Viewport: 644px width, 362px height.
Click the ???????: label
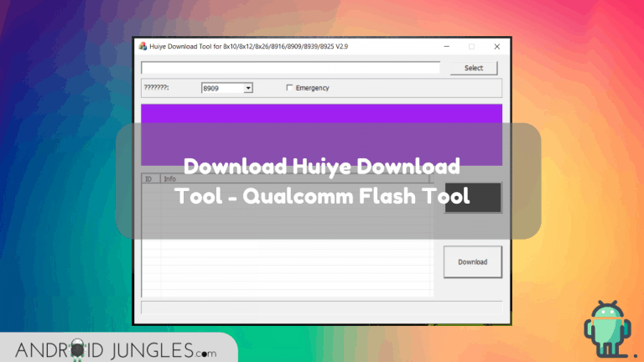point(156,87)
